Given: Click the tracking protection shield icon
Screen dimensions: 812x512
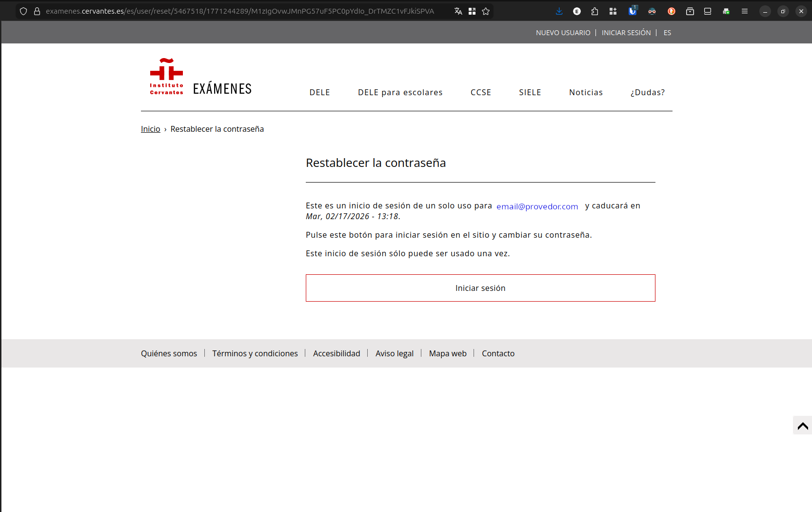Looking at the screenshot, I should (23, 11).
